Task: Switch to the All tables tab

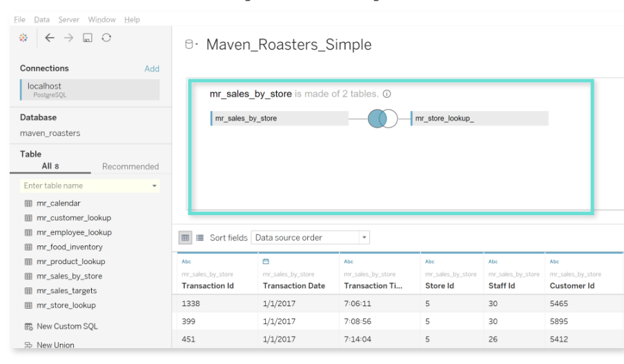Action: (x=50, y=166)
